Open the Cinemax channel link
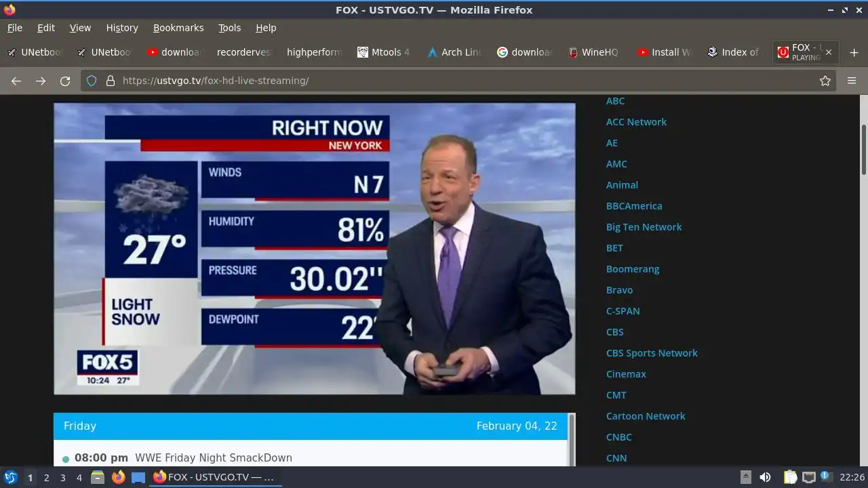The width and height of the screenshot is (868, 488). coord(626,374)
